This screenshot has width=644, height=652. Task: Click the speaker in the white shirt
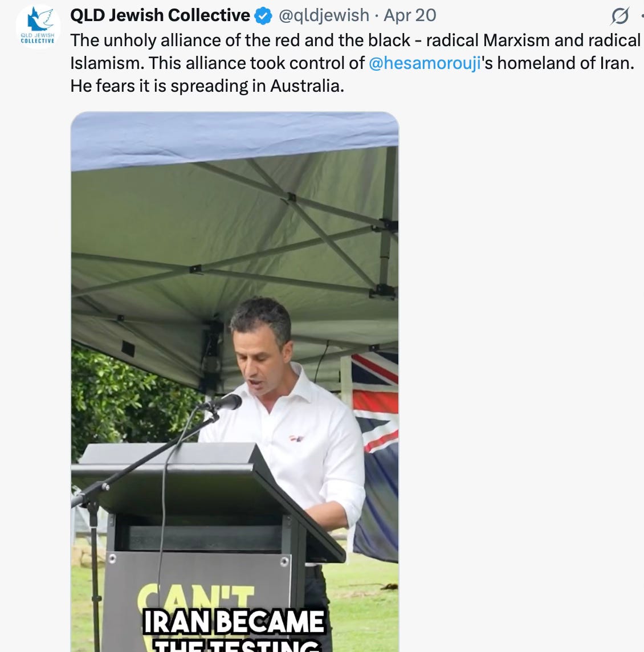coord(287,416)
